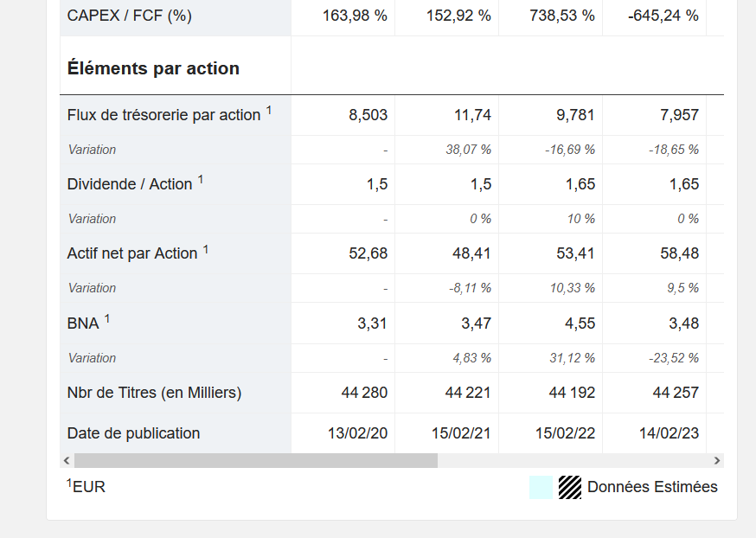Click the Actif net par Action label

[132, 253]
